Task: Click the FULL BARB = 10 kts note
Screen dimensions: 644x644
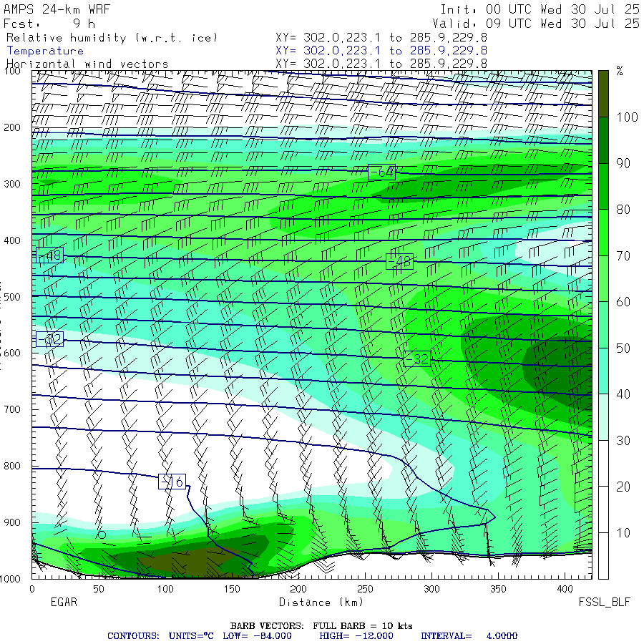Action: click(363, 625)
